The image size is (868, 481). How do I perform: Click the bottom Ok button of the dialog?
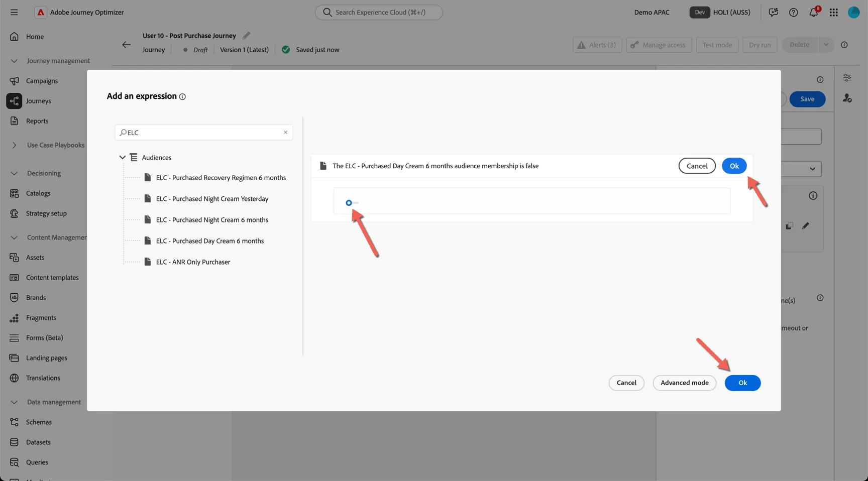click(742, 383)
